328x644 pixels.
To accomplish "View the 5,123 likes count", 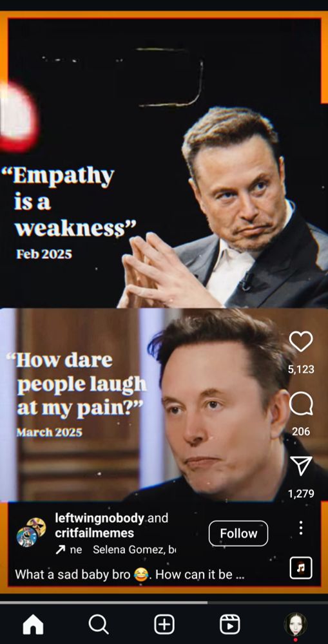I will click(x=301, y=369).
